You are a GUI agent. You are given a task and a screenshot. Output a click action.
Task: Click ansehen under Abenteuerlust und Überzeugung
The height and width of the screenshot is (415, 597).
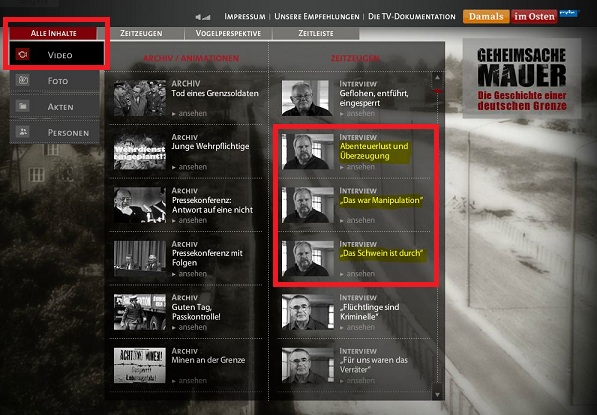coord(358,167)
